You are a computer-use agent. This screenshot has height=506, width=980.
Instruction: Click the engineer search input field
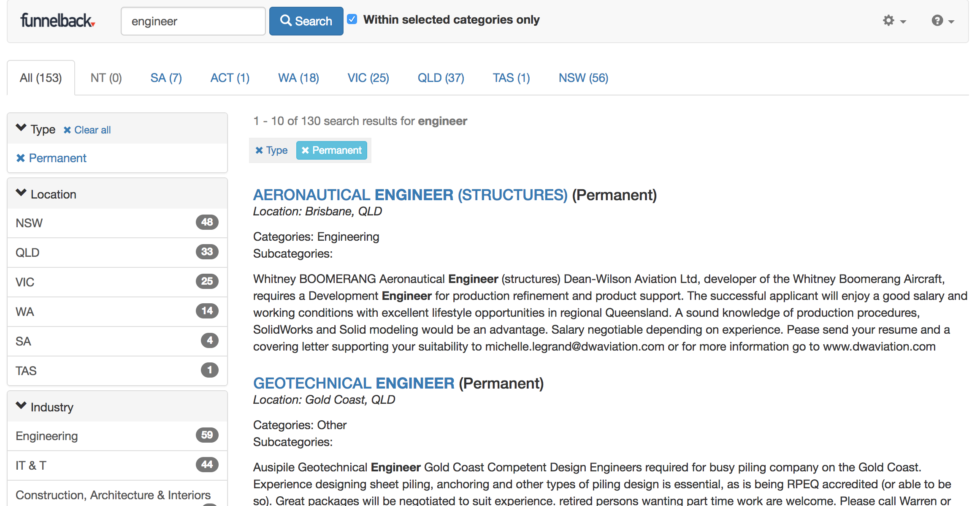(193, 21)
